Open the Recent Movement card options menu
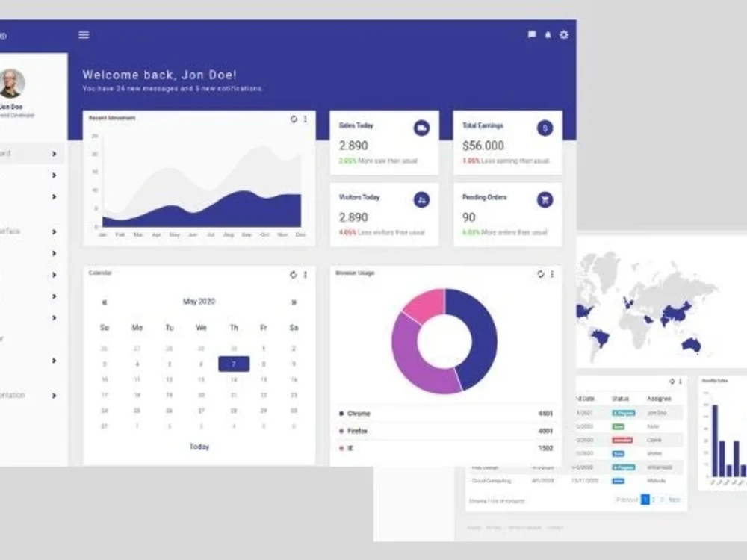Screen dimensions: 747x560 click(306, 119)
